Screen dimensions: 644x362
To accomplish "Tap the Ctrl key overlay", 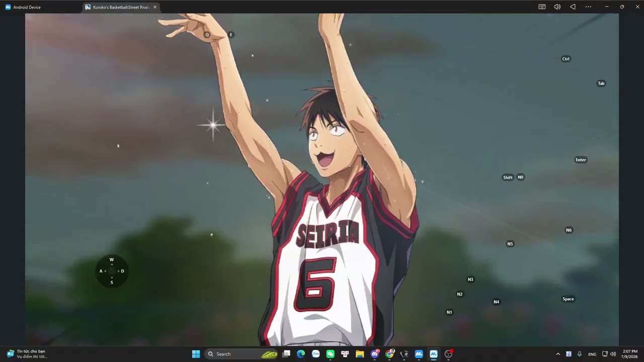I will 566,59.
